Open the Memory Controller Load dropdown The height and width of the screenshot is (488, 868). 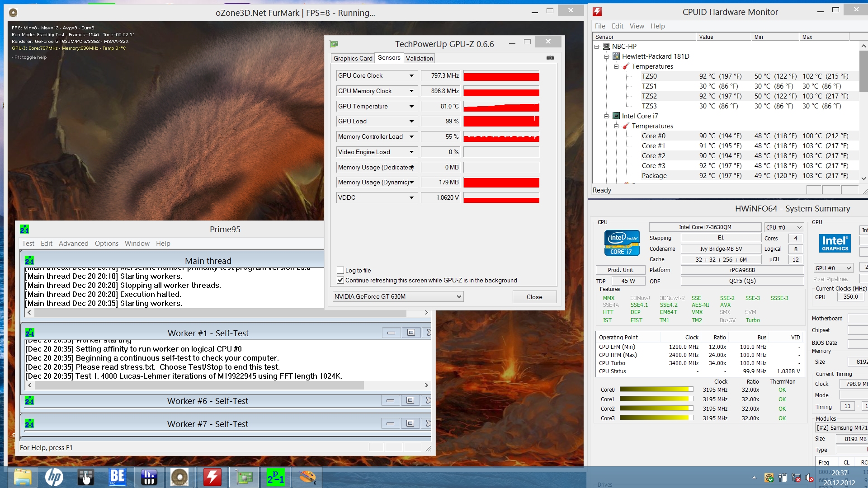[411, 137]
